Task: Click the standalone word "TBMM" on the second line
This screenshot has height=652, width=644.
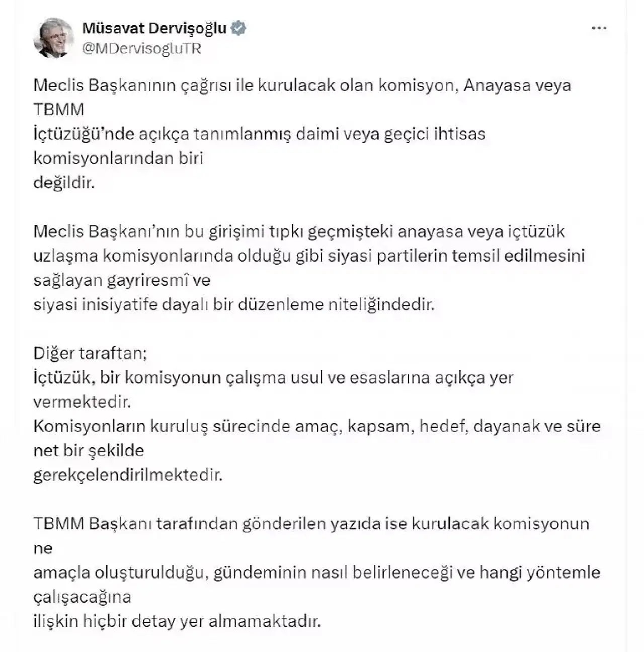Action: (59, 109)
